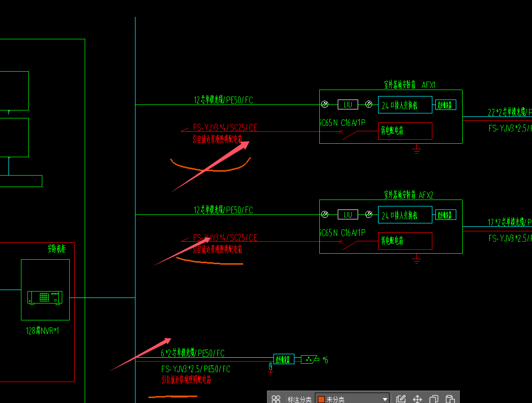Select the ground symbol below AFX2 box

click(416, 259)
